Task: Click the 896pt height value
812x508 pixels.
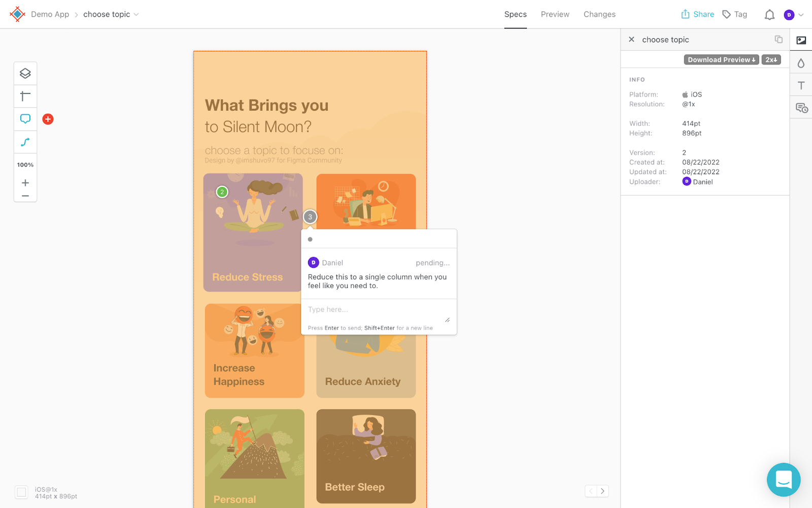Action: coord(692,133)
